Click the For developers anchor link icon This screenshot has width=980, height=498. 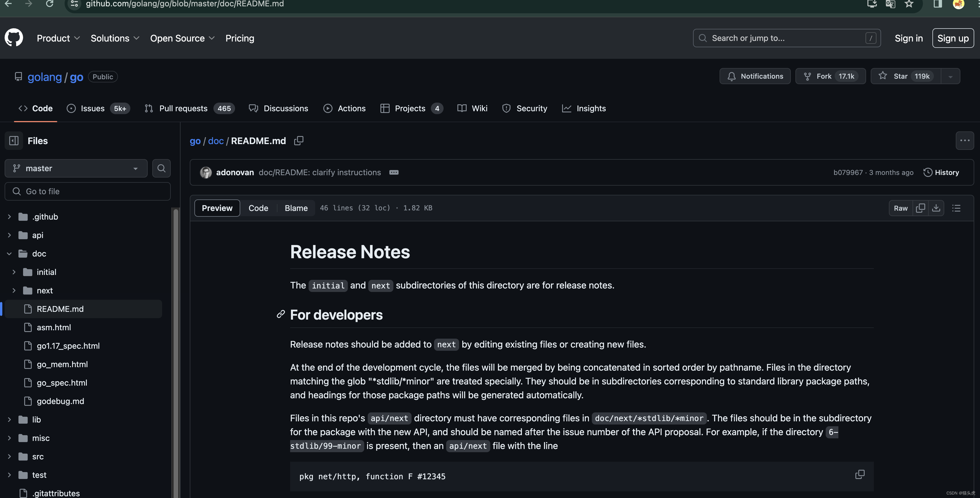(281, 314)
